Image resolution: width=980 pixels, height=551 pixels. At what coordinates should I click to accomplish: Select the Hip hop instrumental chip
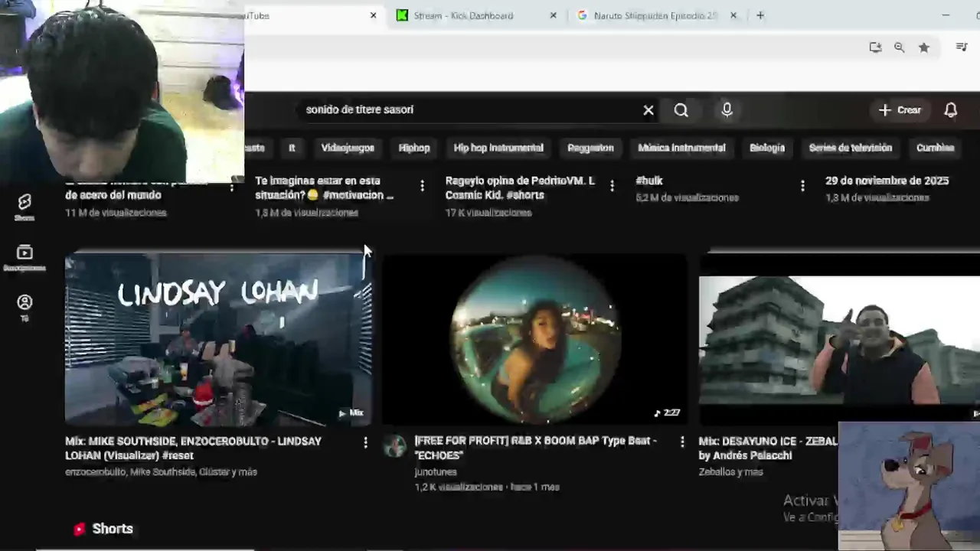pyautogui.click(x=498, y=148)
